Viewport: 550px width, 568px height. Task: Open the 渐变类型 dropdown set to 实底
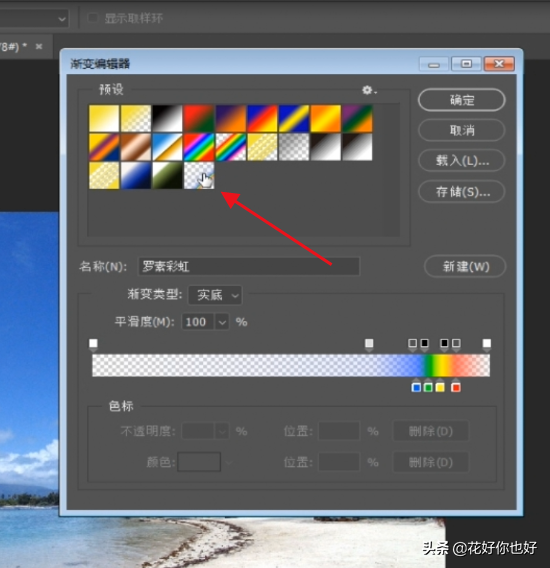[x=215, y=295]
